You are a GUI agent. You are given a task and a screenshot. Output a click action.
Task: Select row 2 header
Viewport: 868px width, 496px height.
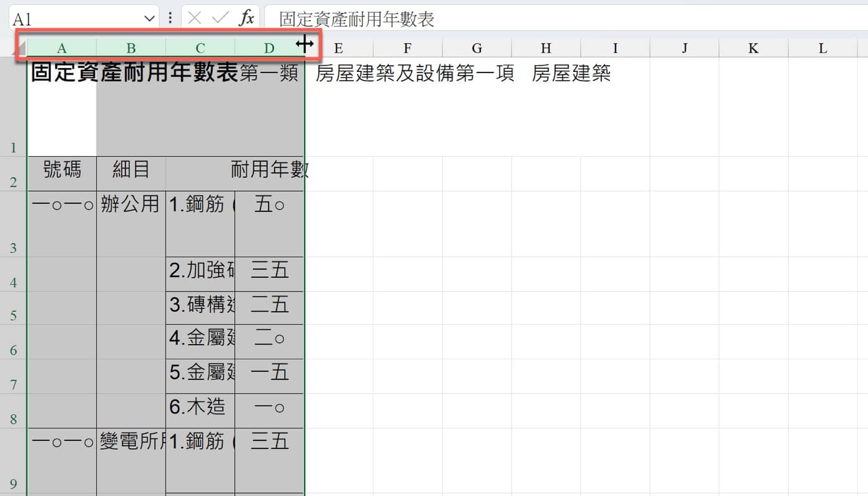[14, 174]
